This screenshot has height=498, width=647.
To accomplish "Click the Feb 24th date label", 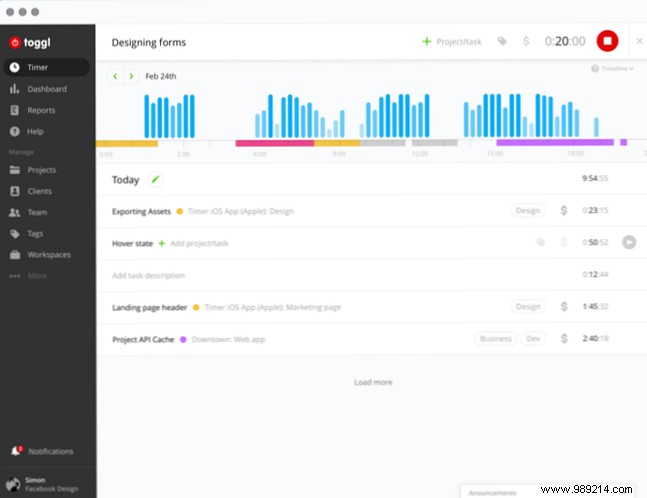I will 161,76.
